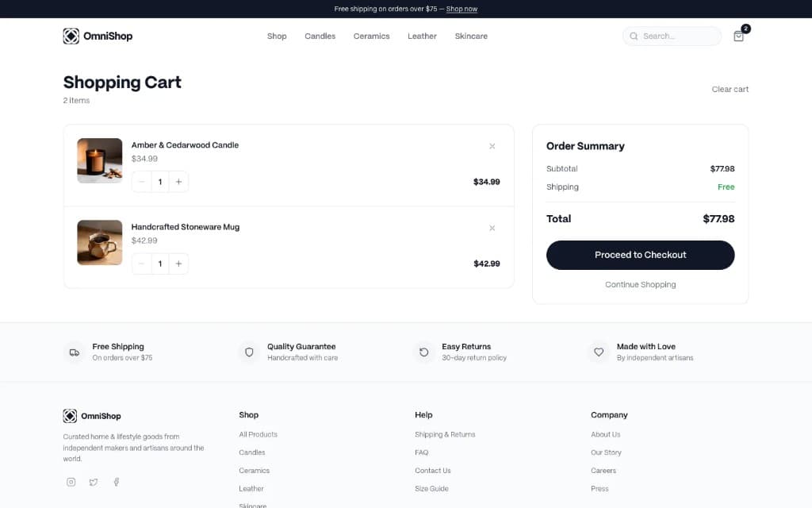Click the "2 items" count text
Screen dimensions: 812x508
click(x=76, y=101)
